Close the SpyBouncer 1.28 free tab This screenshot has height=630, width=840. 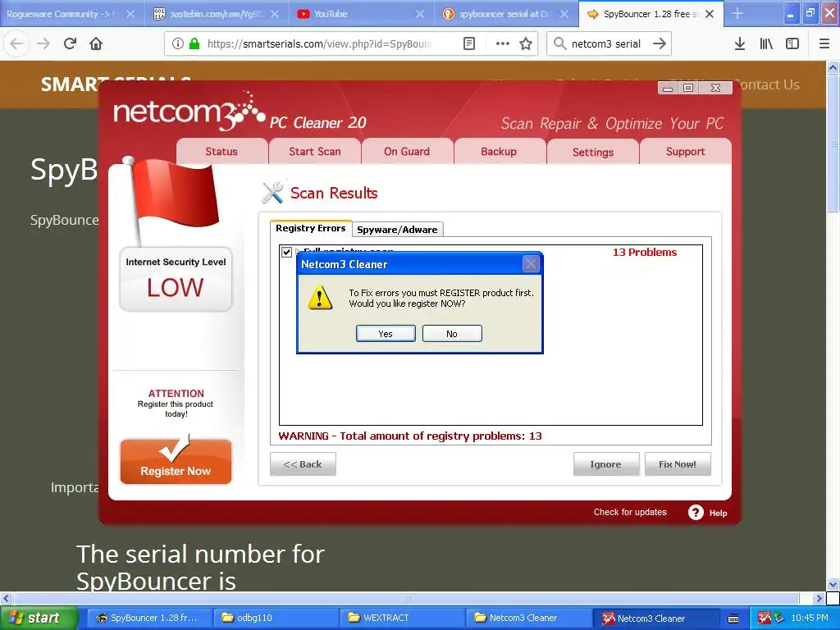tap(710, 14)
